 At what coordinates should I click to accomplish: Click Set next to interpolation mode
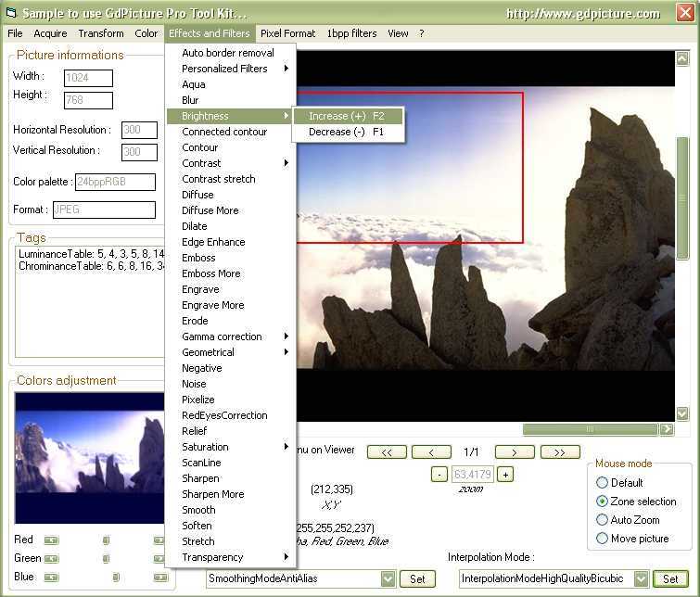point(670,579)
